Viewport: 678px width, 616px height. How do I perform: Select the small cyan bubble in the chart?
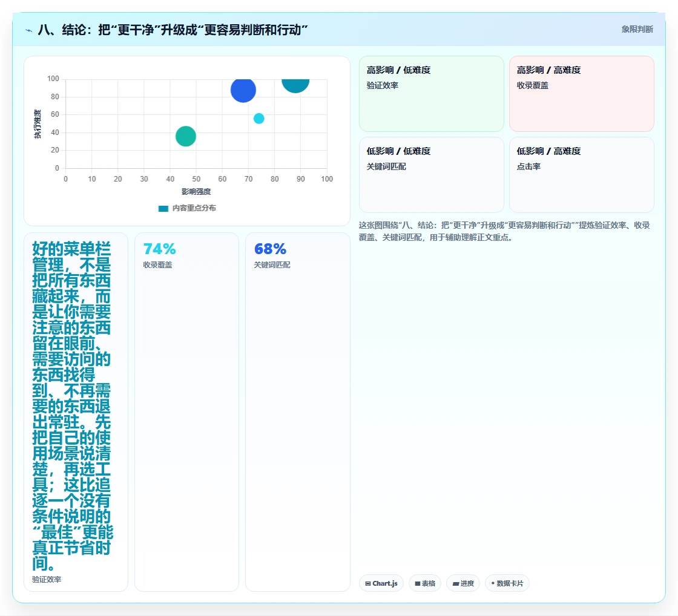(x=258, y=119)
